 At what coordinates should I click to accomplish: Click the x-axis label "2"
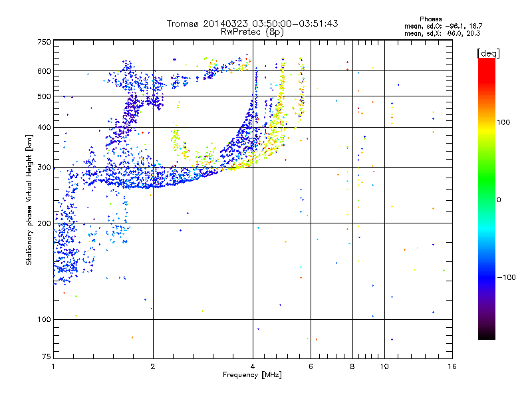(153, 366)
